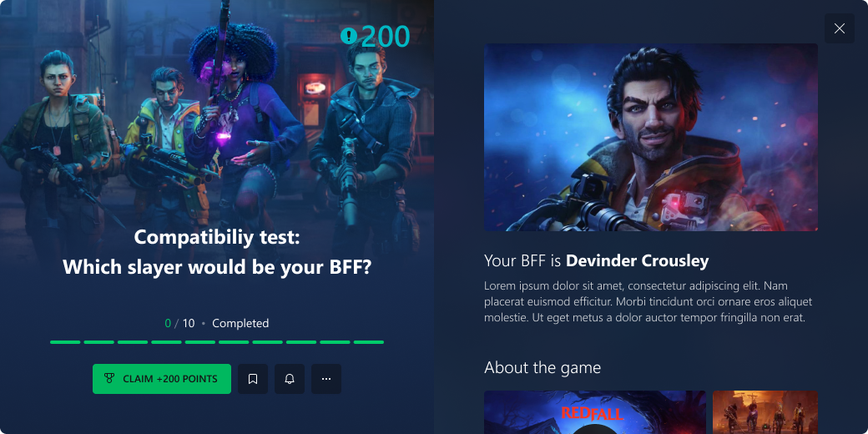This screenshot has height=434, width=868.
Task: Click the first green progress segment
Action: 65,342
